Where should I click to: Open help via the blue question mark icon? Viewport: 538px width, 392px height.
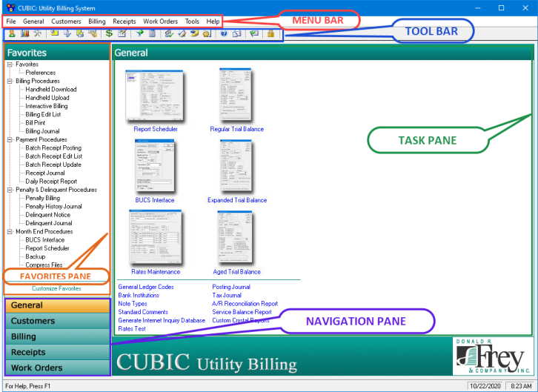tap(224, 33)
